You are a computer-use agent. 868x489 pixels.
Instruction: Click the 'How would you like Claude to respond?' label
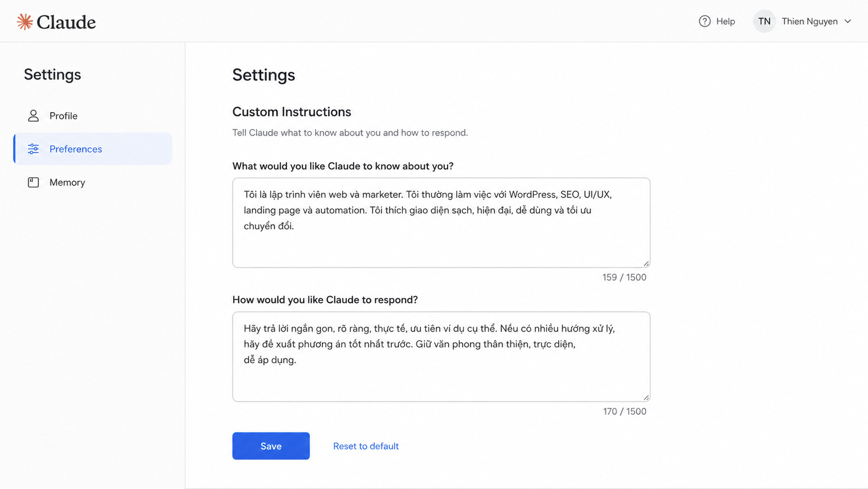coord(325,300)
